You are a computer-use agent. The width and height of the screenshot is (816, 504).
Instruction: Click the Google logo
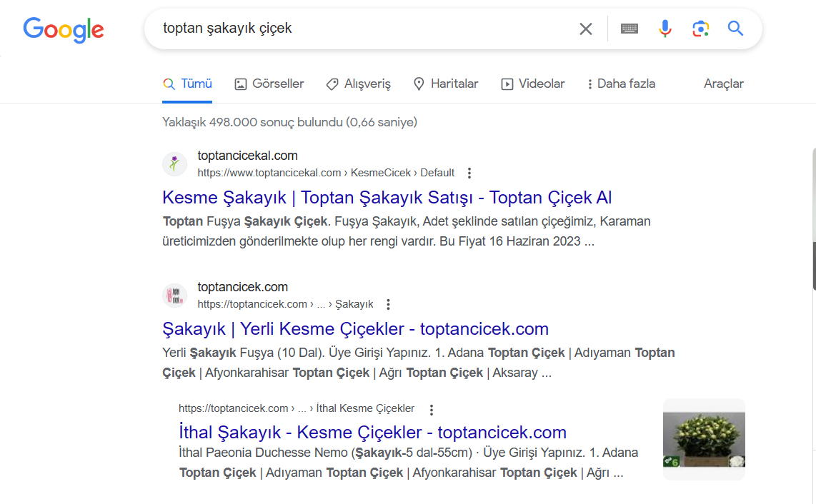point(64,30)
